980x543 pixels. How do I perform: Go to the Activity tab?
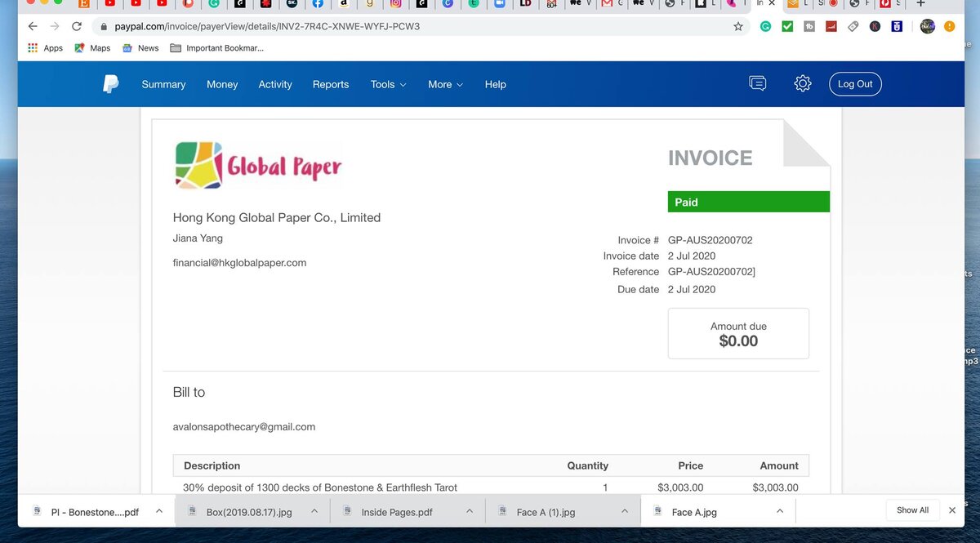[x=275, y=84]
